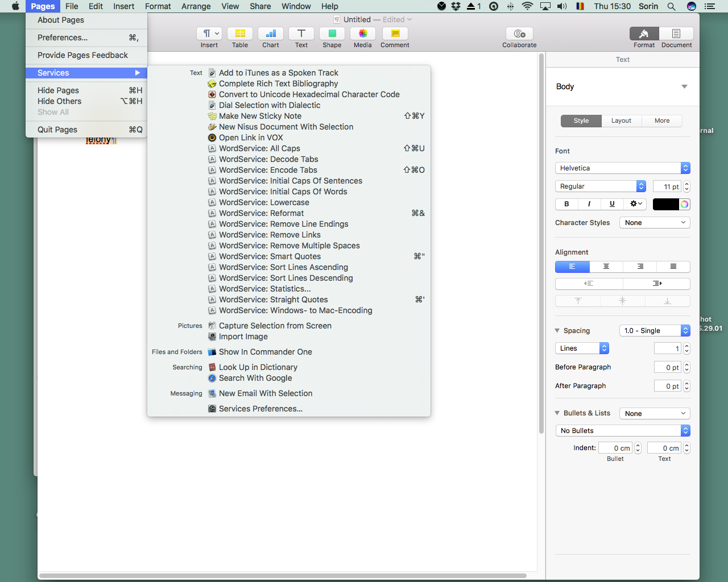This screenshot has height=582, width=728.
Task: Add a Comment using toolbar icon
Action: pos(395,34)
